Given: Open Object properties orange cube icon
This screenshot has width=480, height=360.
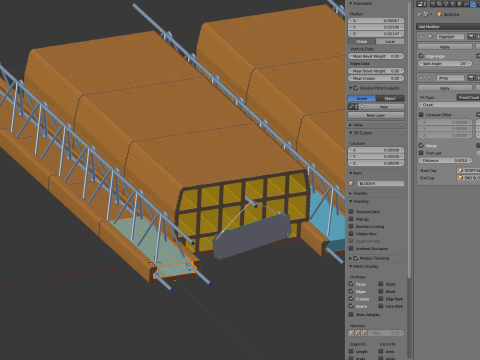Looking at the screenshot, I should 460,4.
